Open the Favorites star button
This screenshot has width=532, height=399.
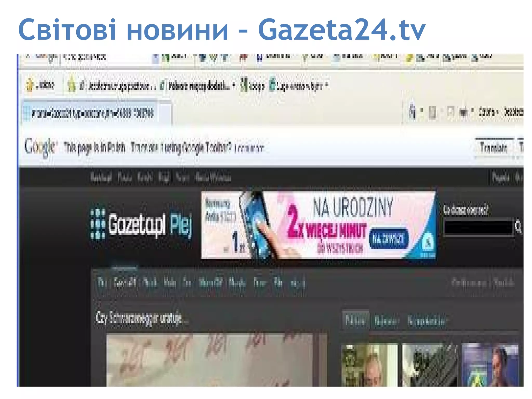(41, 85)
